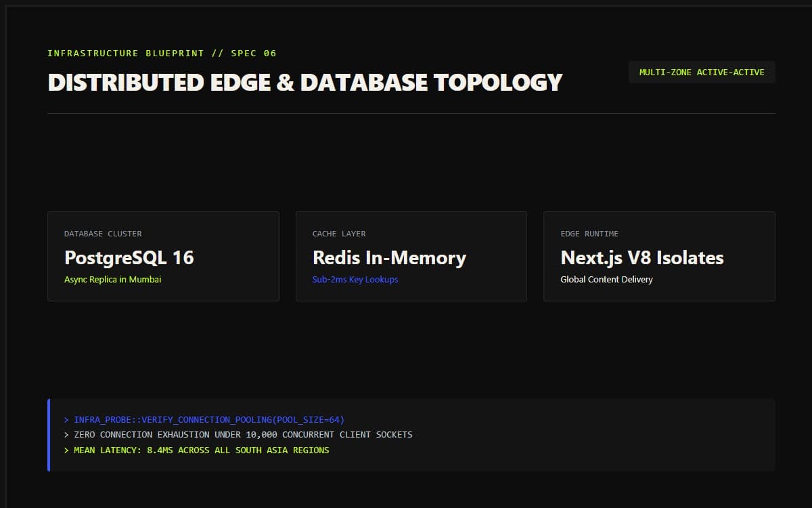Click the prompt arrow before ZERO CONNECTION
Image resolution: width=812 pixels, height=508 pixels.
click(66, 435)
